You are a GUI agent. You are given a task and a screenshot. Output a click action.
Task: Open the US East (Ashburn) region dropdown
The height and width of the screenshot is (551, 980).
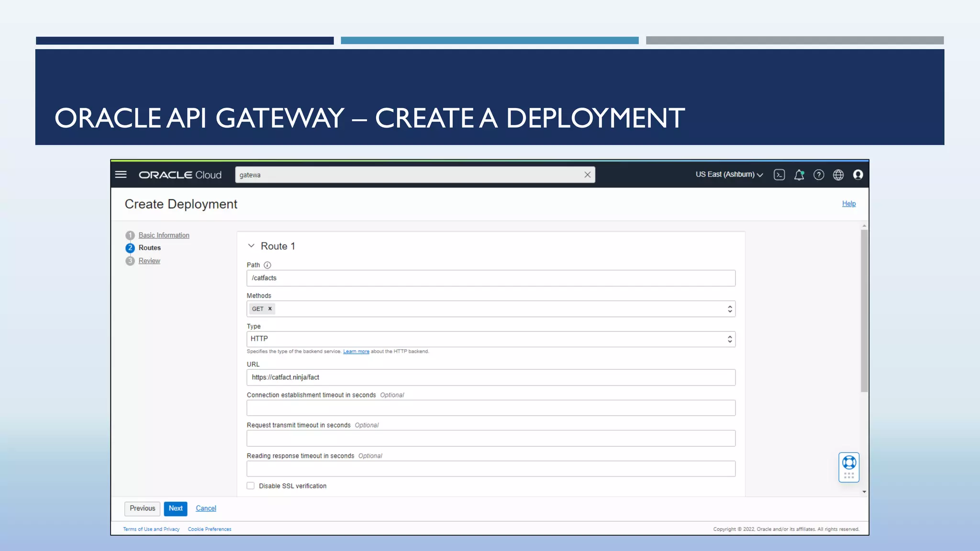(729, 175)
